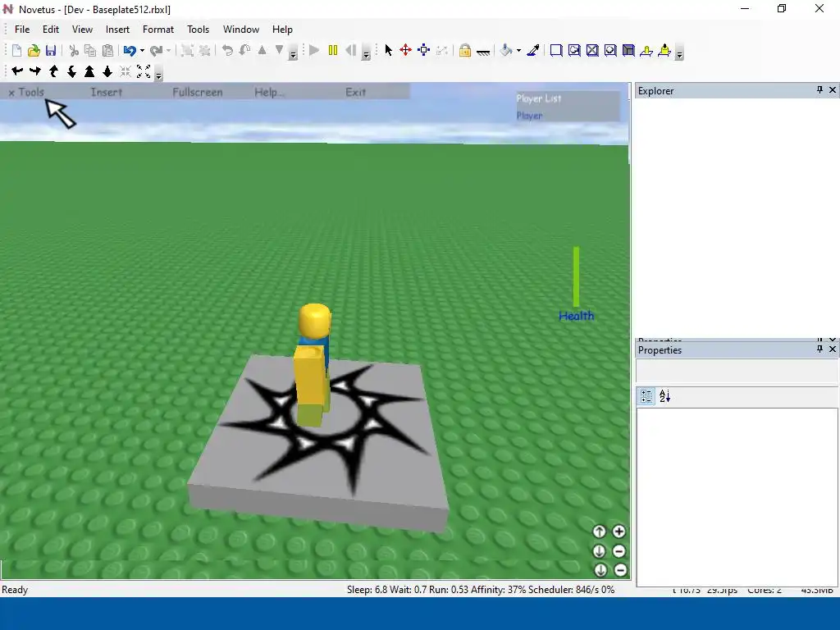The image size is (840, 630).
Task: Open the View menu
Action: (x=83, y=30)
